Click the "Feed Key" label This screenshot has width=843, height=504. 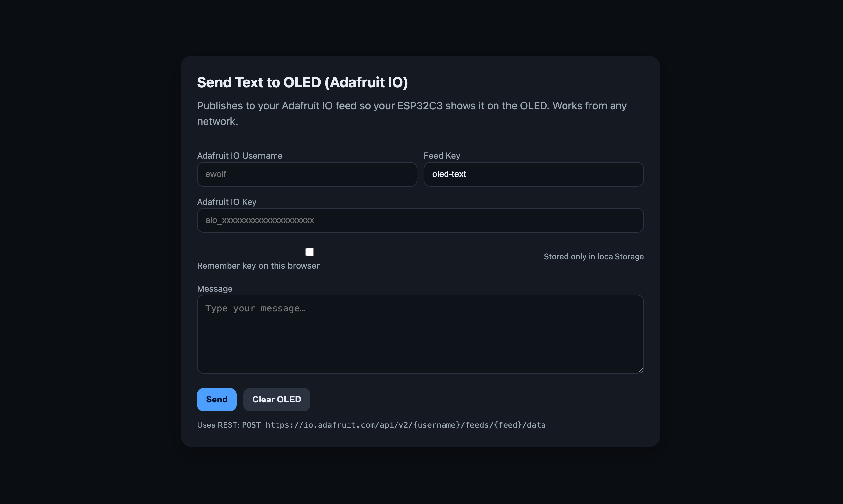coord(442,156)
